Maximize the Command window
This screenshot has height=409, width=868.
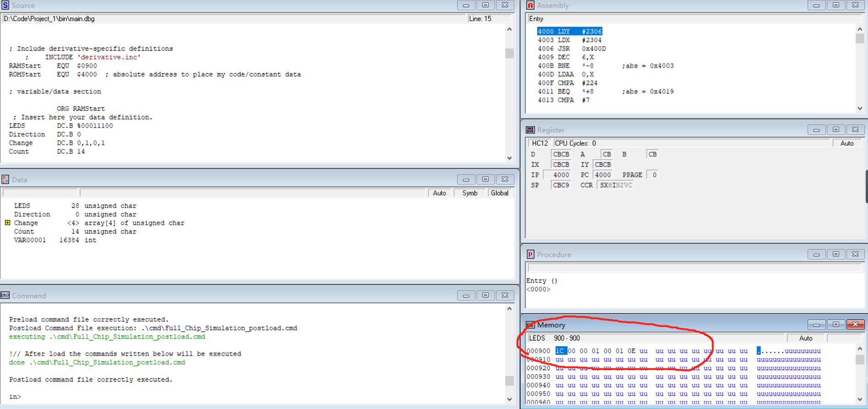pyautogui.click(x=486, y=295)
